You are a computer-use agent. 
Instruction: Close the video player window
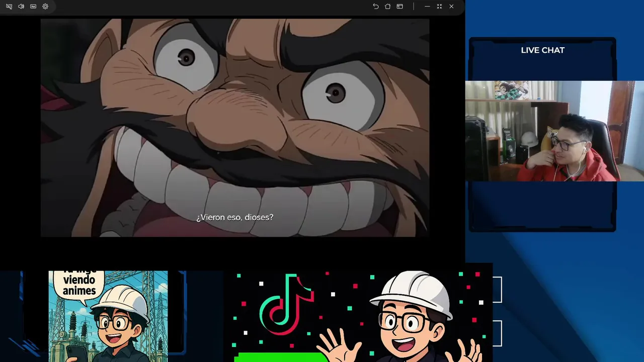(x=451, y=7)
